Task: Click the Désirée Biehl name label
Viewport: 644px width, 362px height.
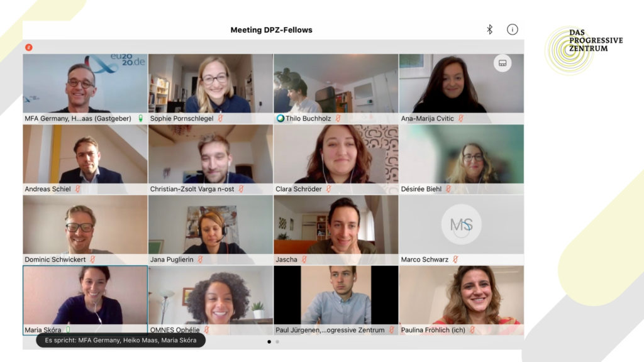Action: tap(421, 189)
